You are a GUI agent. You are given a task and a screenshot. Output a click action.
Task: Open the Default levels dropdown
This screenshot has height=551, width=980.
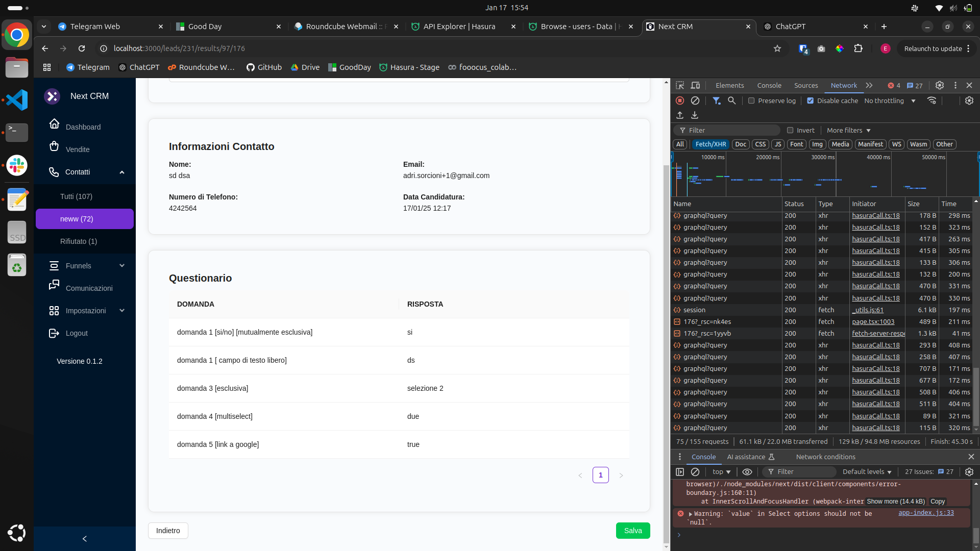[x=867, y=472]
